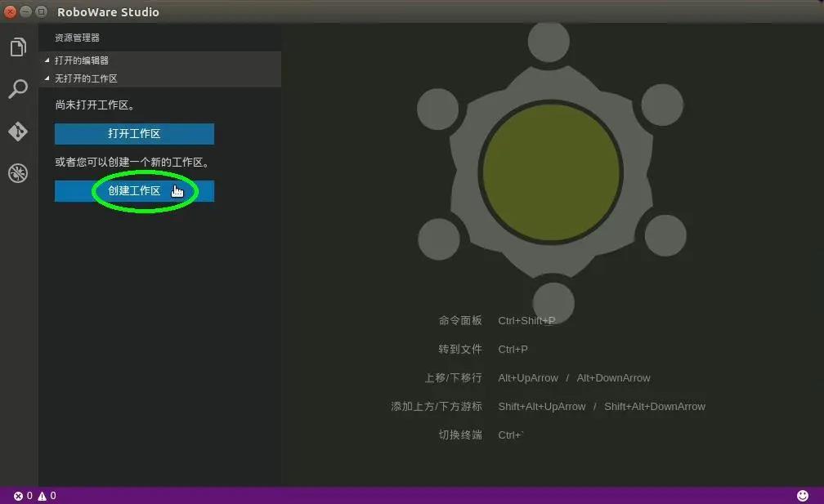Open the Search magnifier in activity bar

[18, 89]
